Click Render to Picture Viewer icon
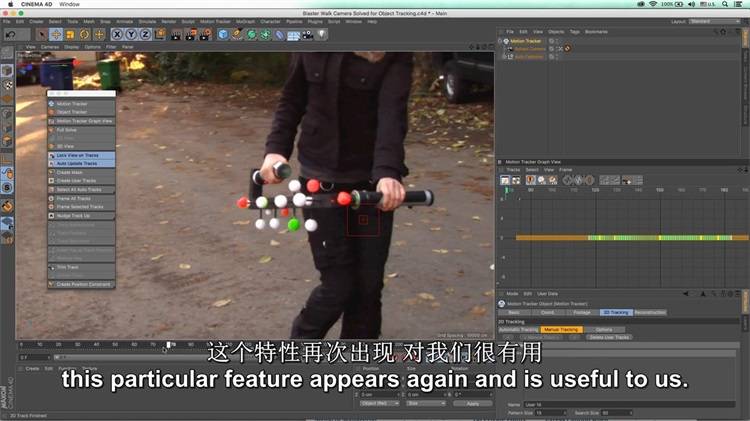This screenshot has height=421, width=750. [x=191, y=34]
